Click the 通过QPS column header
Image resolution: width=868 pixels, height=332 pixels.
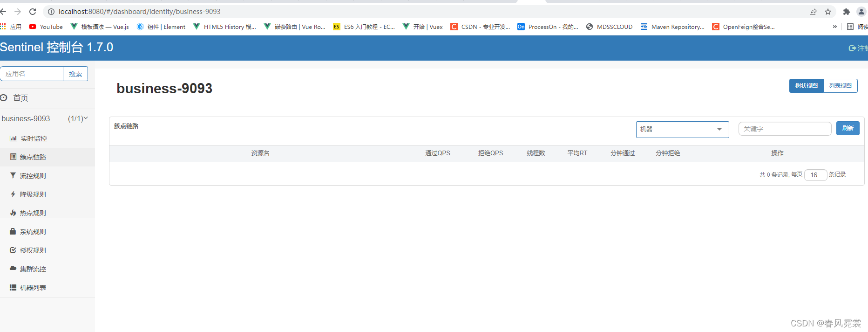(x=438, y=153)
